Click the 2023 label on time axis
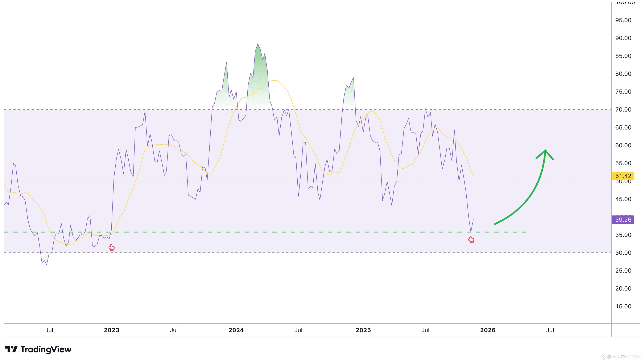Viewport: 644px width, 362px height. click(111, 330)
